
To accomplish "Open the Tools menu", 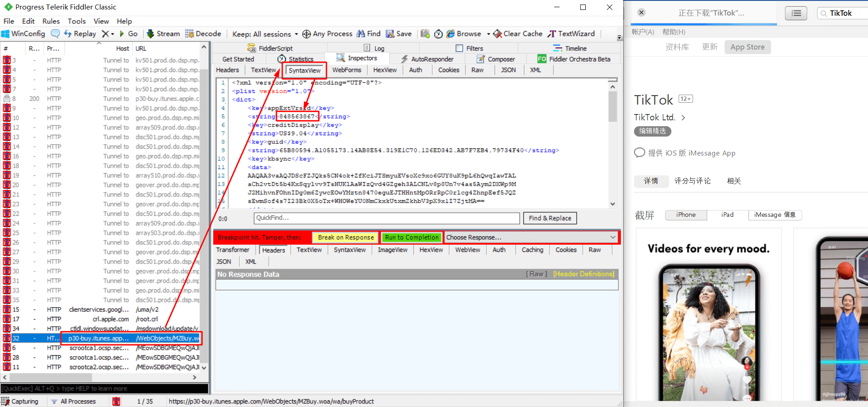I will coord(77,21).
